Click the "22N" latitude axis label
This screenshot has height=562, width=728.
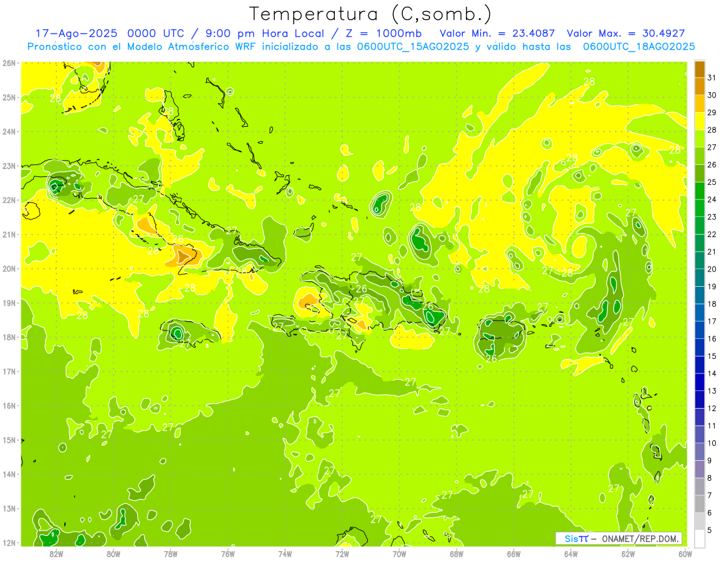click(8, 200)
